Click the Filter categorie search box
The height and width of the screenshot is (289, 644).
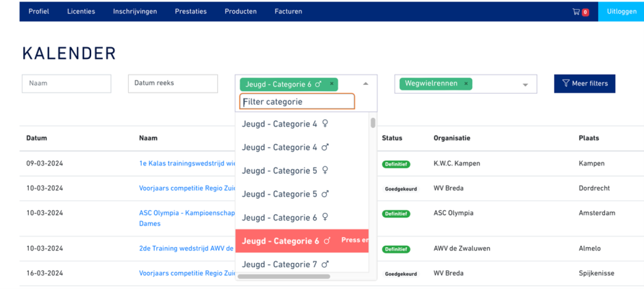[x=297, y=102]
